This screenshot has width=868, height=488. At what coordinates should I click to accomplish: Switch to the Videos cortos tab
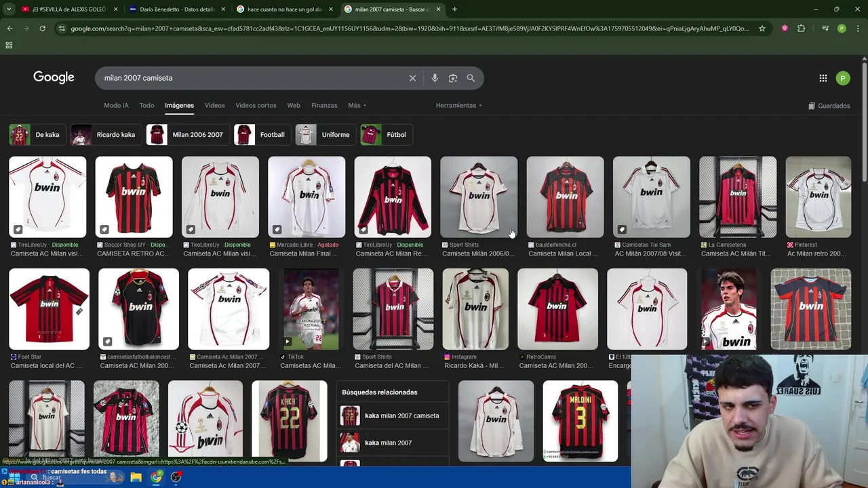[256, 105]
